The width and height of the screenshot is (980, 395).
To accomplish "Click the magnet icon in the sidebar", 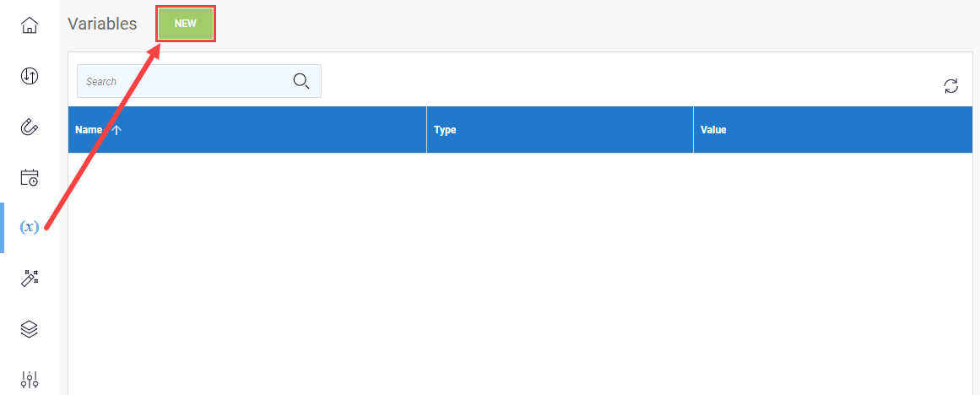I will point(30,127).
